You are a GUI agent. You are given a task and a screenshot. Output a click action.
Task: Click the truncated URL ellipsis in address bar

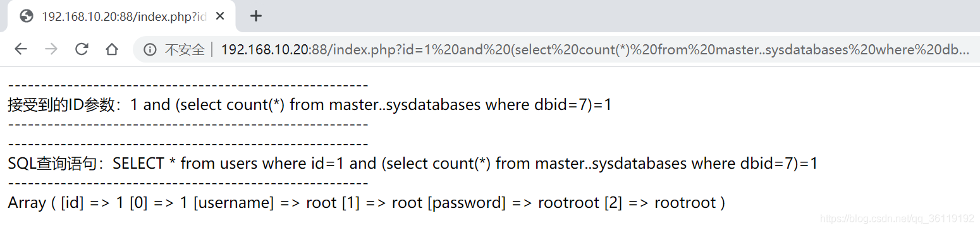[964, 51]
